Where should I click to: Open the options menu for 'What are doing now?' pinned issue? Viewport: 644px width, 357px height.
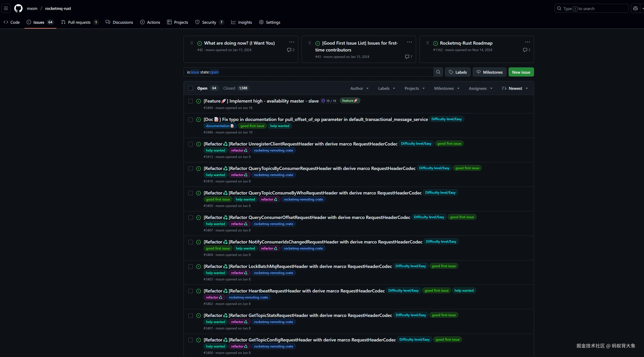coord(291,42)
